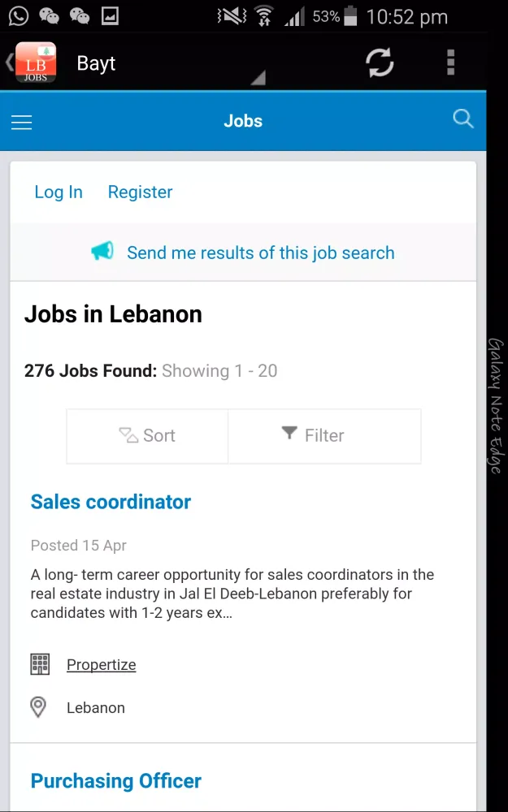
Task: Open the Sales coordinator job listing
Action: click(x=111, y=502)
